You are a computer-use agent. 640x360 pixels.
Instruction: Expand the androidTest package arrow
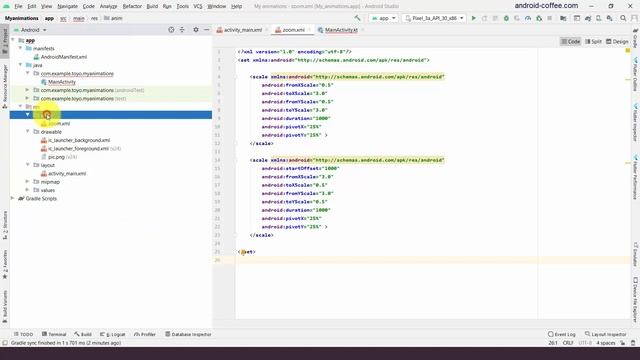coord(27,90)
